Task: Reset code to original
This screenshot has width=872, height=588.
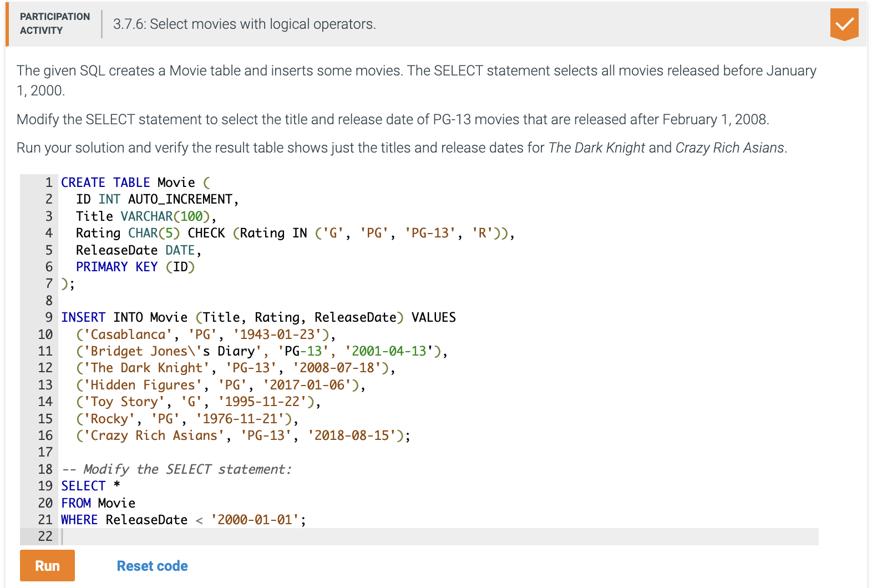Action: click(x=152, y=566)
